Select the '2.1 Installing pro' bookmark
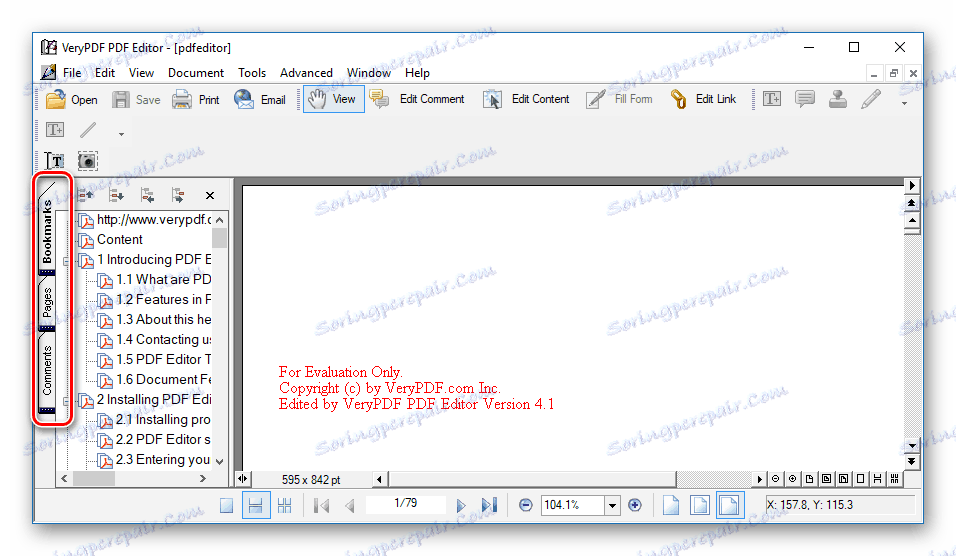The height and width of the screenshot is (556, 956). point(163,419)
